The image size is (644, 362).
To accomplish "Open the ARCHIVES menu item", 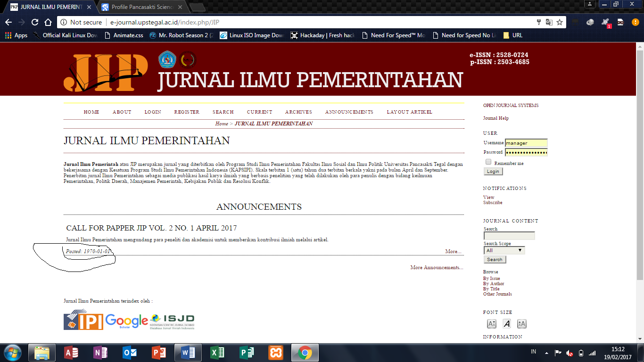I will pos(298,112).
